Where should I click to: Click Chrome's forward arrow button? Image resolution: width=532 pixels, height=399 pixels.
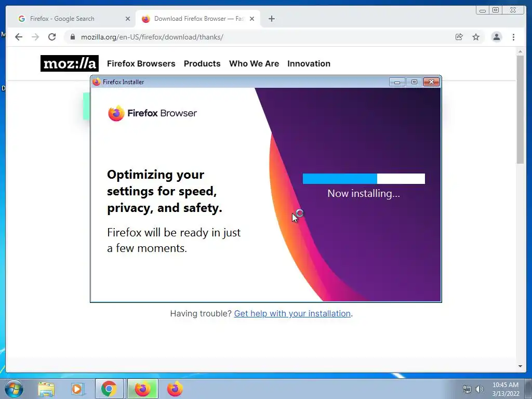click(35, 37)
